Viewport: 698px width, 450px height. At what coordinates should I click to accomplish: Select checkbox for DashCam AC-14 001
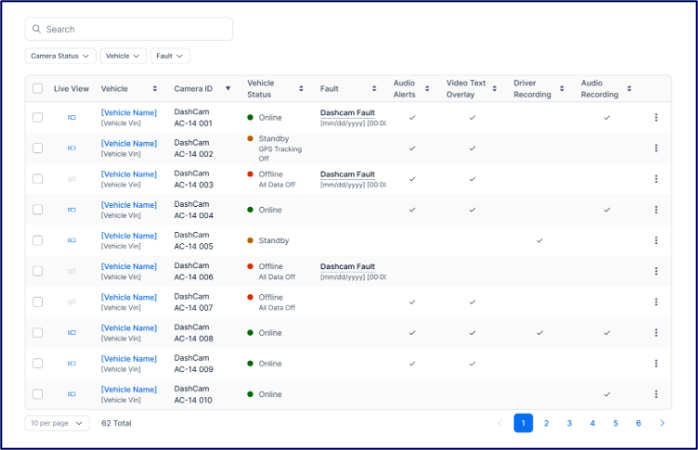pos(38,118)
